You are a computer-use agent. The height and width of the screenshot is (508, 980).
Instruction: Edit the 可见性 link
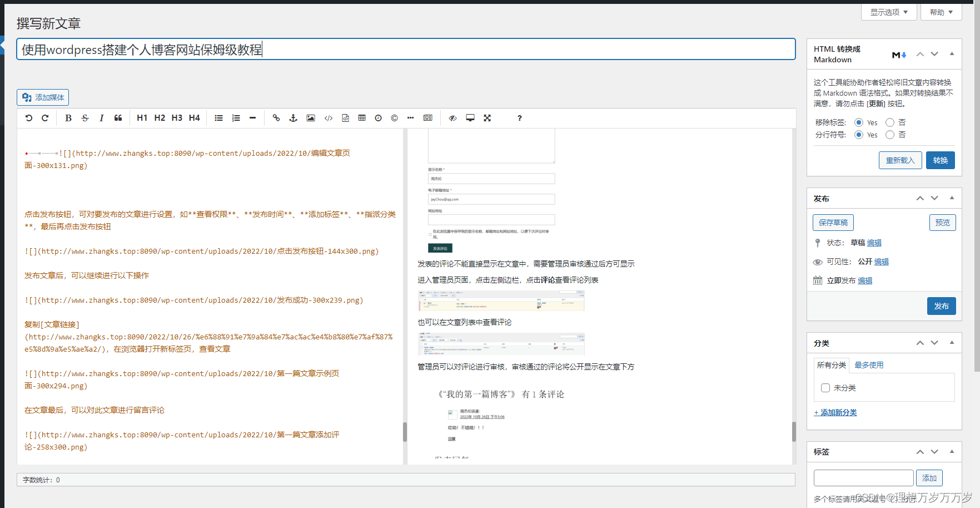[881, 262]
